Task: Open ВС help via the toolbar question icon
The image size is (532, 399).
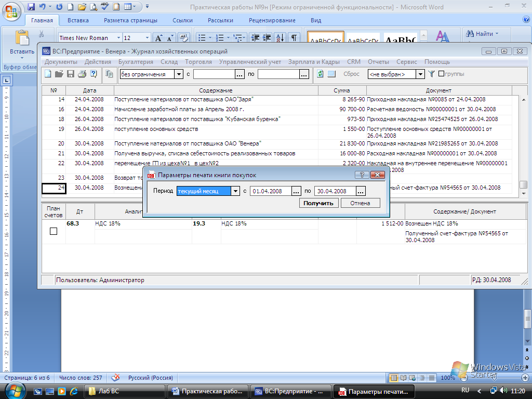Action: (x=94, y=74)
